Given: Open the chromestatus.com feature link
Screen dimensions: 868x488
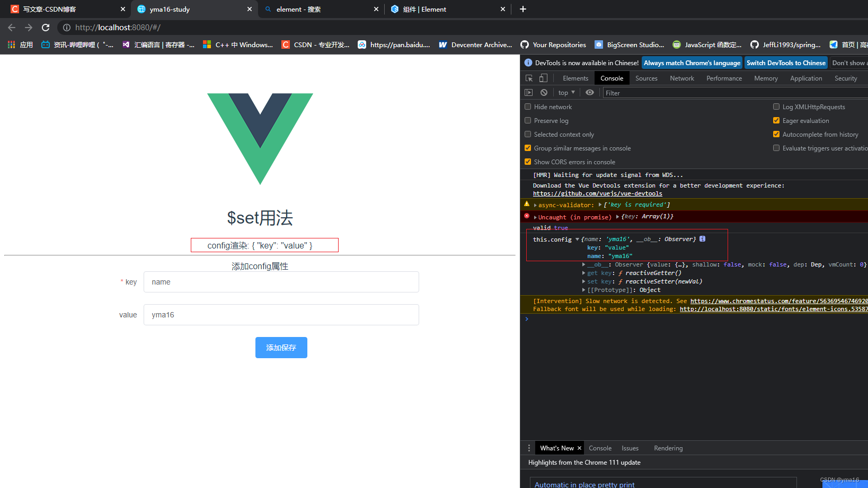Looking at the screenshot, I should [x=779, y=301].
